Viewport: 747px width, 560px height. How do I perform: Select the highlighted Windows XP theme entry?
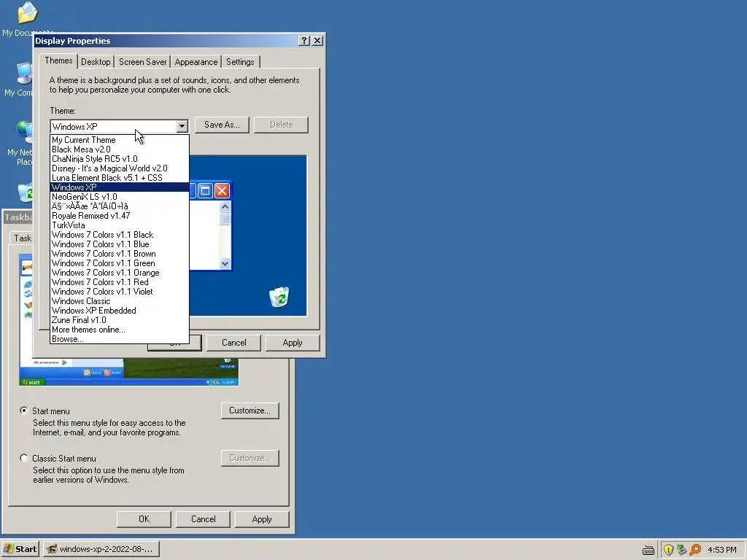click(x=120, y=187)
